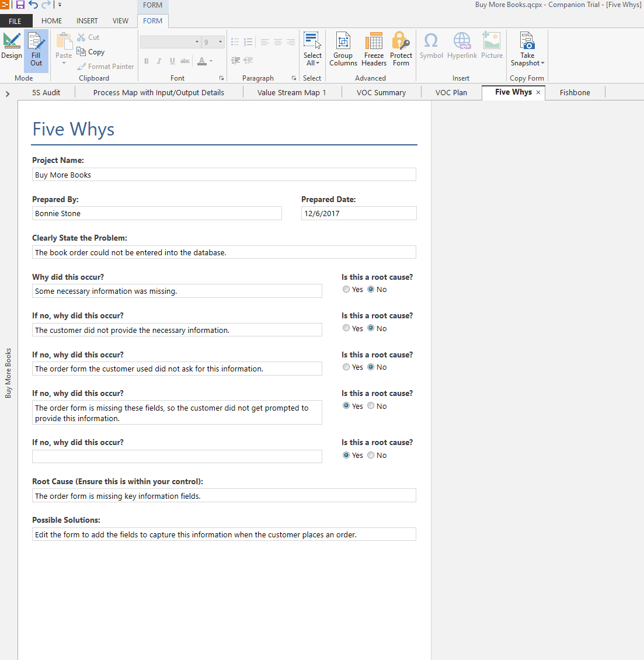Open the FILE menu

[x=15, y=21]
